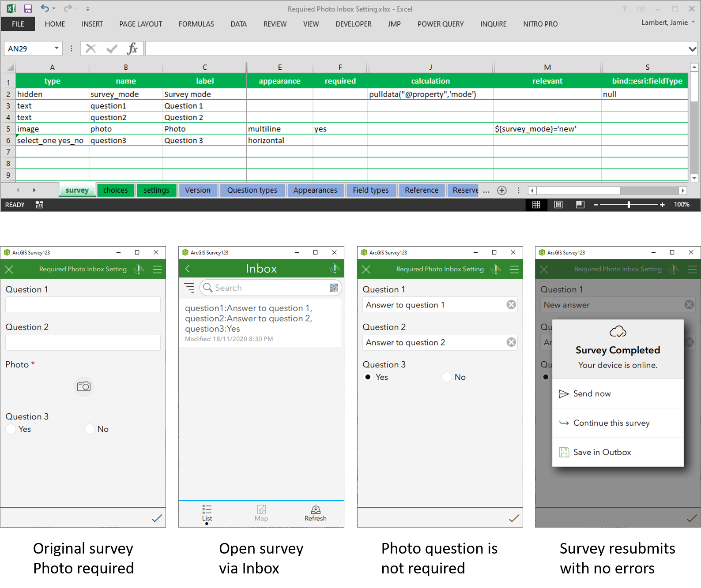701x588 pixels.
Task: Switch to the settings sheet tab
Action: (x=156, y=190)
